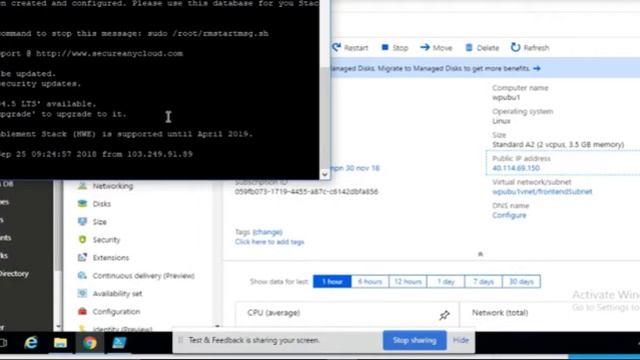Open the Networking icon in side menu
640x360 pixels.
coord(82,186)
